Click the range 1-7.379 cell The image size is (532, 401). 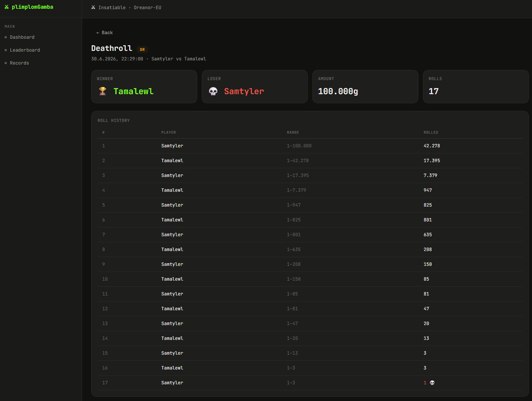pyautogui.click(x=296, y=190)
